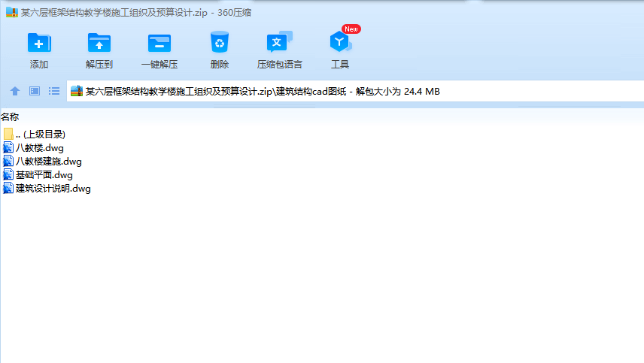
Task: Click the red New badge on Tools
Action: pyautogui.click(x=351, y=29)
